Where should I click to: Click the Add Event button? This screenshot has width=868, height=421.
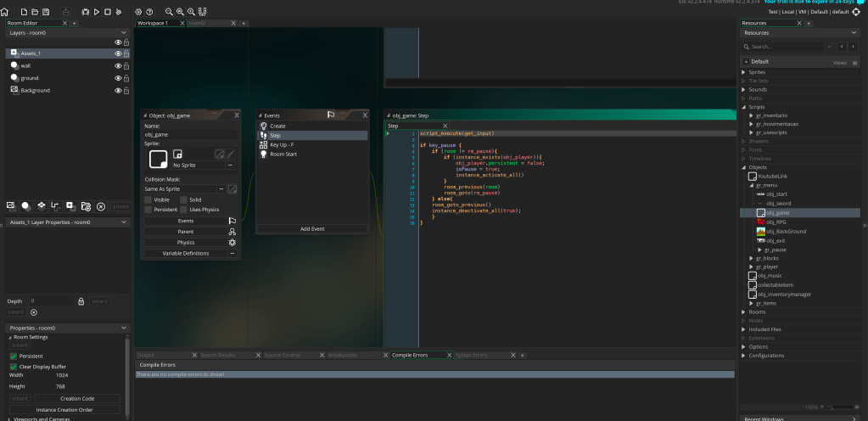(311, 229)
